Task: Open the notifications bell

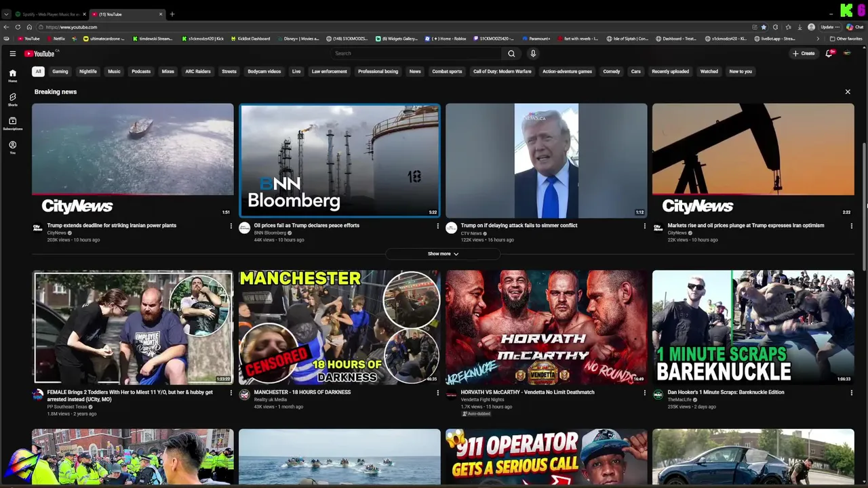Action: 829,54
